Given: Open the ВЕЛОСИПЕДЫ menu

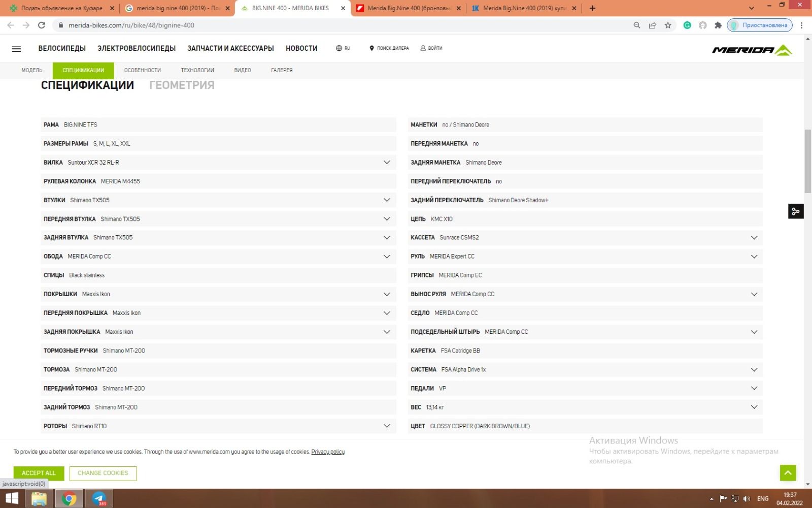Looking at the screenshot, I should click(x=62, y=48).
